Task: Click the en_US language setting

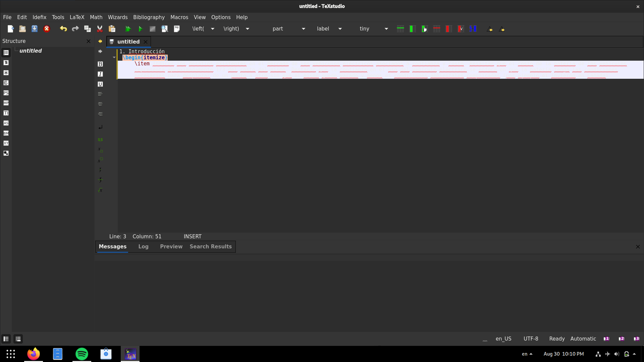Action: click(503, 339)
